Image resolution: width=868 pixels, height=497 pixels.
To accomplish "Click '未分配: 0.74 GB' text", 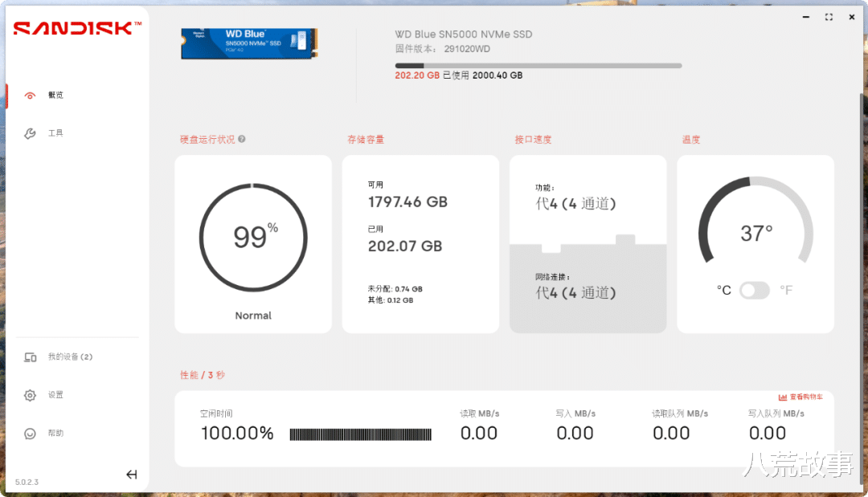I will 395,289.
